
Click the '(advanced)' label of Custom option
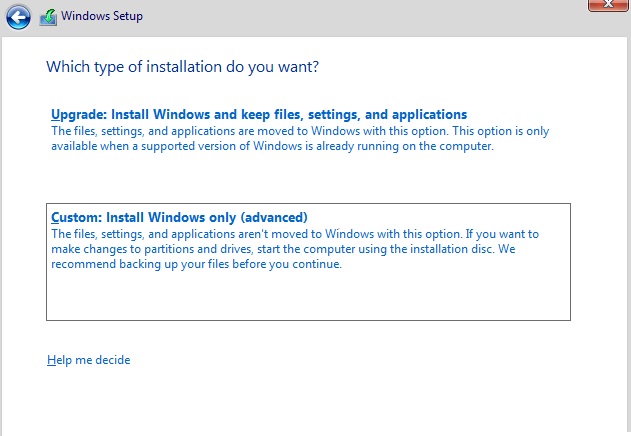272,217
